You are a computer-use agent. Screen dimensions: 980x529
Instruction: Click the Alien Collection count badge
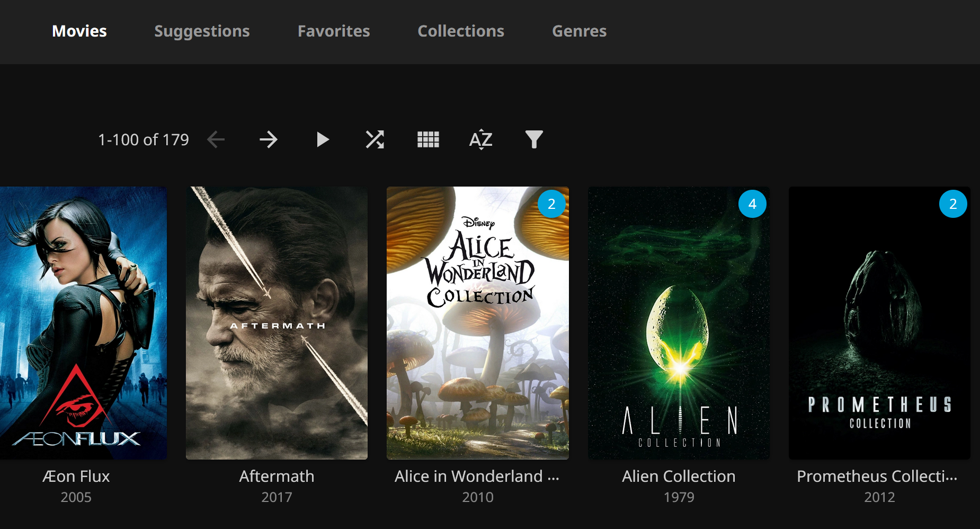(x=752, y=204)
